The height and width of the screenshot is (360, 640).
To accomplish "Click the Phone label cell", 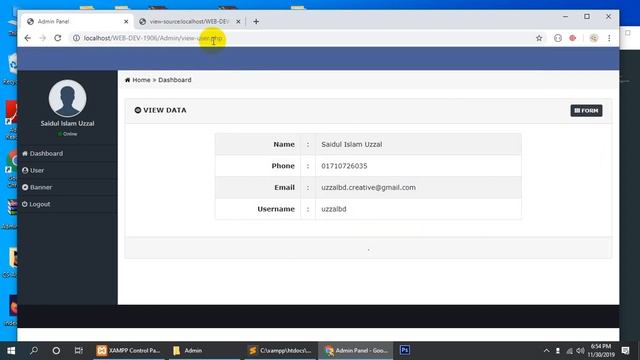I will (258, 166).
